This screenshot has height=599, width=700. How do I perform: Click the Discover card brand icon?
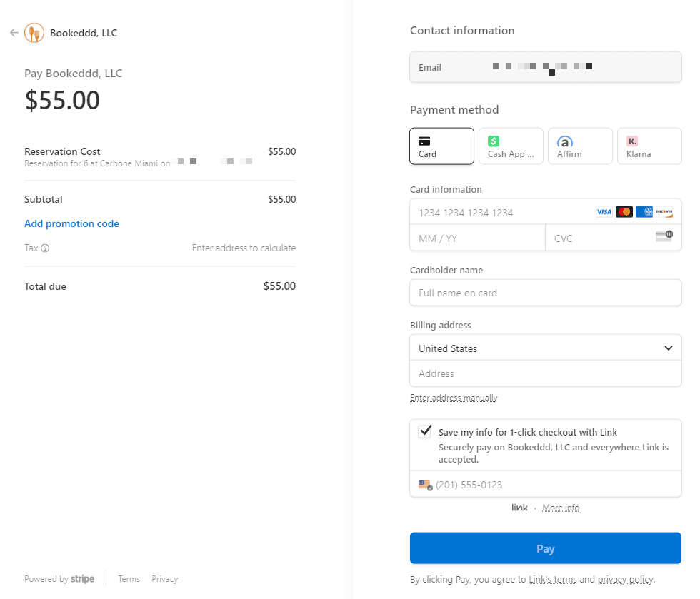pyautogui.click(x=664, y=211)
